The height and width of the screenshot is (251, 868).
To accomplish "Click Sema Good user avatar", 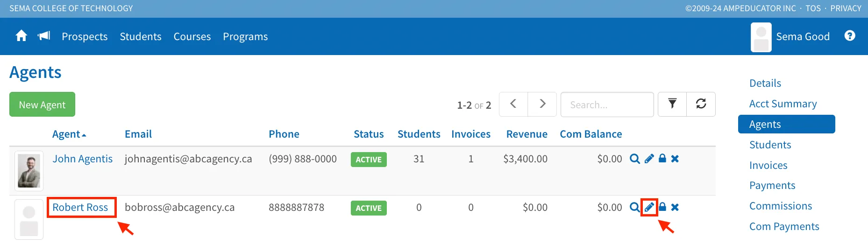I will (x=761, y=37).
